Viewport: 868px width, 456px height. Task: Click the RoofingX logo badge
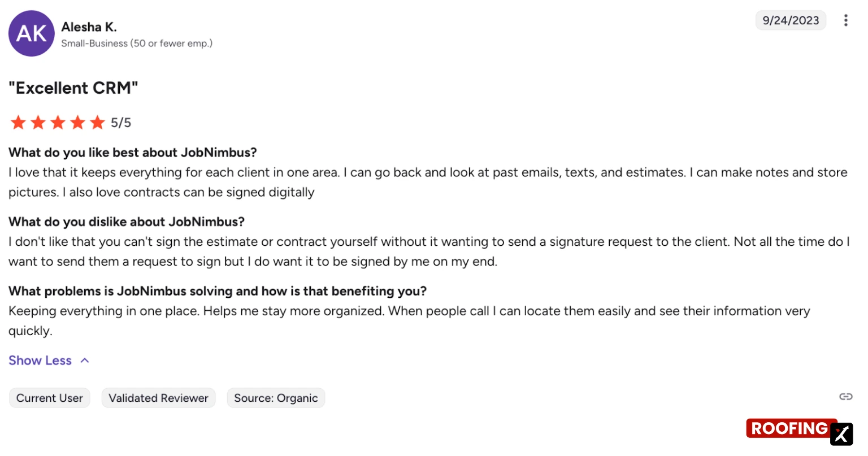[x=791, y=428]
